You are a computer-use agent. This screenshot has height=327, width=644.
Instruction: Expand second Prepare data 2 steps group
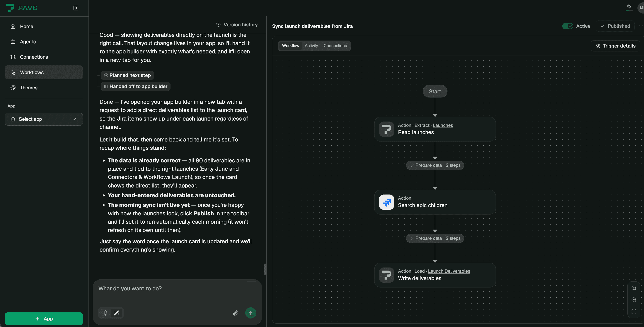pos(435,238)
